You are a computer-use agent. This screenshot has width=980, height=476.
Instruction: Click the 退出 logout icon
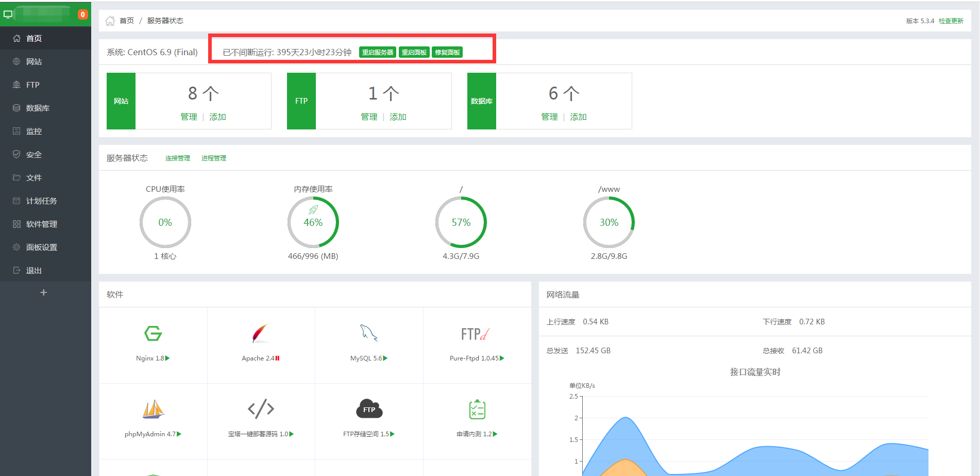coord(16,270)
